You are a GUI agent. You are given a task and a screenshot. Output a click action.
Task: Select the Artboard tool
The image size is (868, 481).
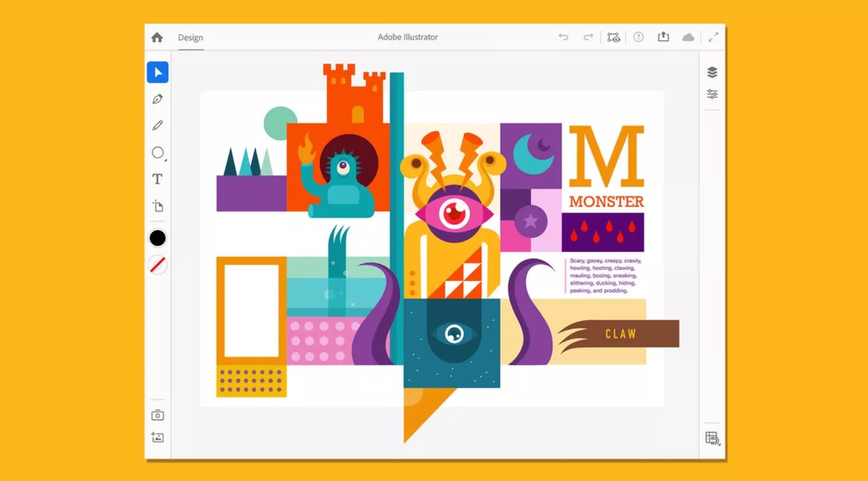pyautogui.click(x=158, y=206)
